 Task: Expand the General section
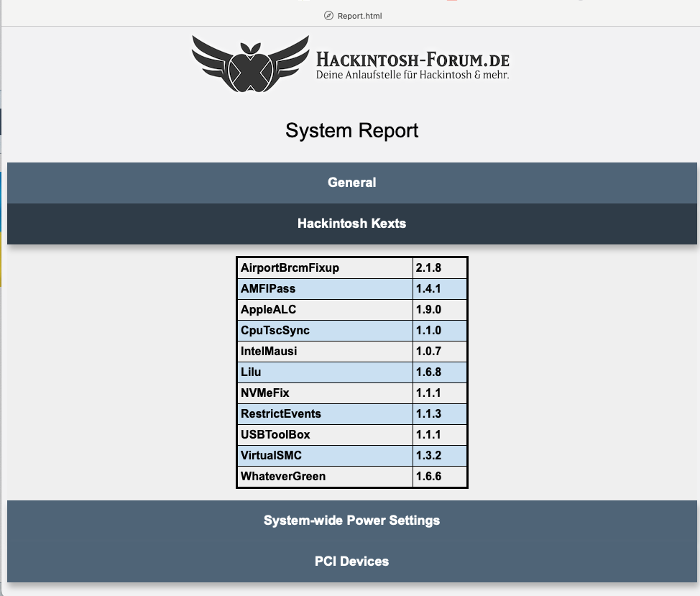coord(351,183)
